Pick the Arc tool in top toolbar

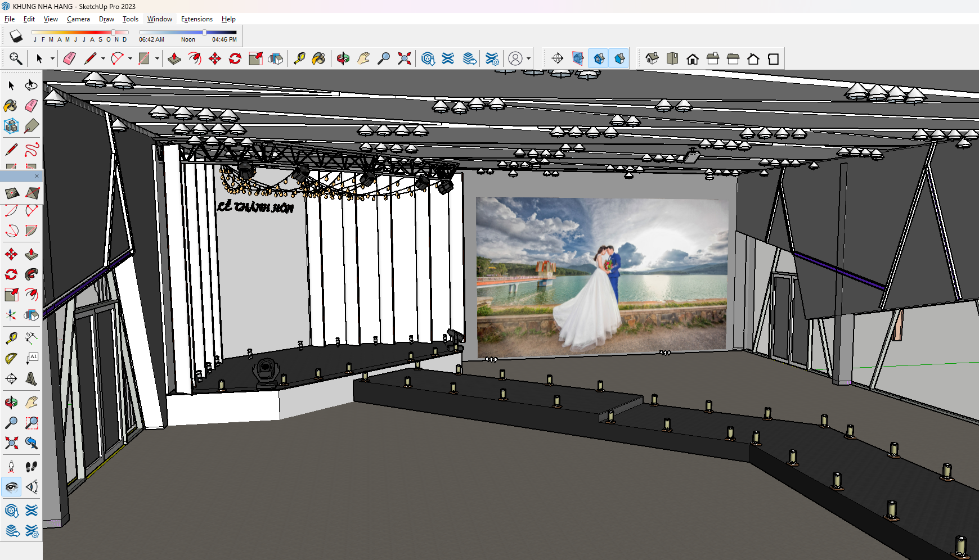pyautogui.click(x=117, y=58)
